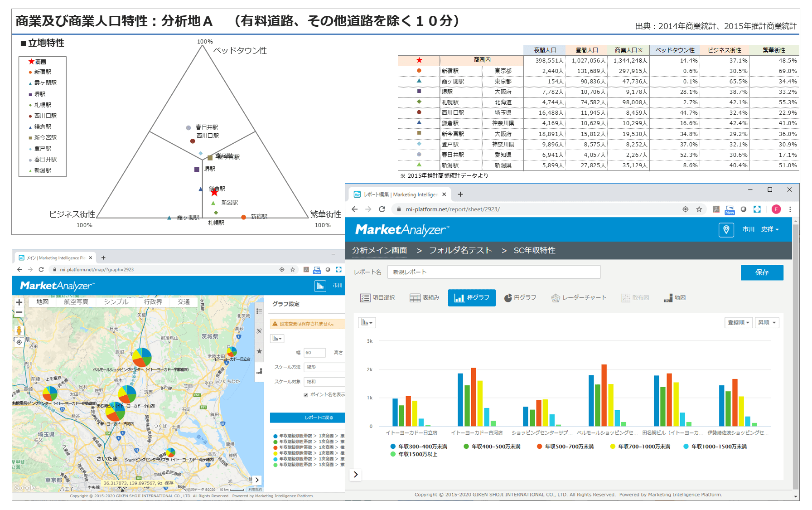Open a new tab in the map window

pos(103,258)
